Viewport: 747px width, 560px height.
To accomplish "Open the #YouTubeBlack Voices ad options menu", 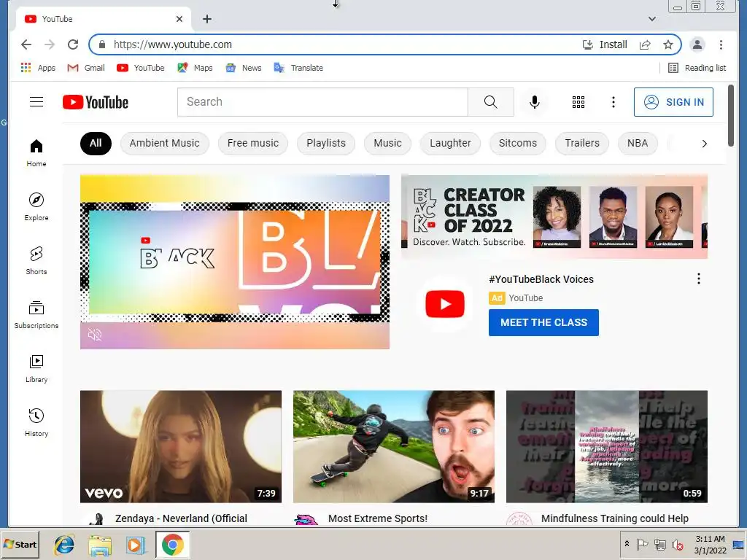I will click(698, 279).
